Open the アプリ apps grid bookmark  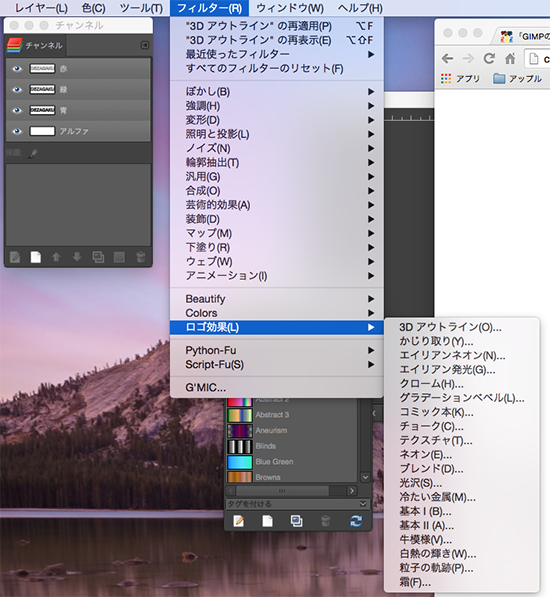point(461,79)
